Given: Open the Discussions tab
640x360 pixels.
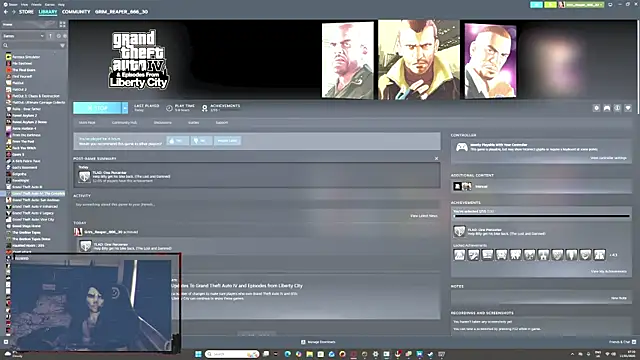Looking at the screenshot, I should (162, 122).
